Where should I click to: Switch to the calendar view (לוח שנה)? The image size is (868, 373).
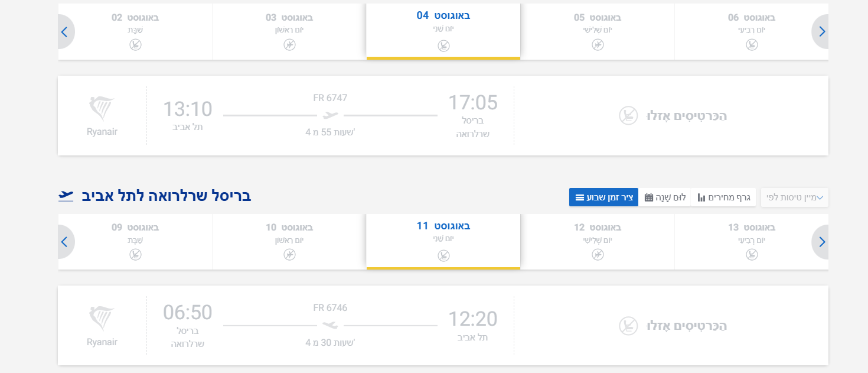tap(665, 197)
